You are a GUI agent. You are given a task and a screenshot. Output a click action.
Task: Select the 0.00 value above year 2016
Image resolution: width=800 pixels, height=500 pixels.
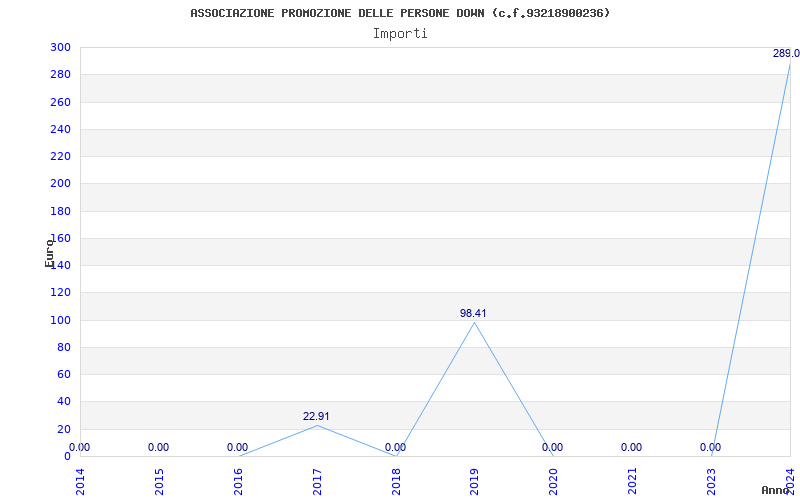(x=238, y=447)
